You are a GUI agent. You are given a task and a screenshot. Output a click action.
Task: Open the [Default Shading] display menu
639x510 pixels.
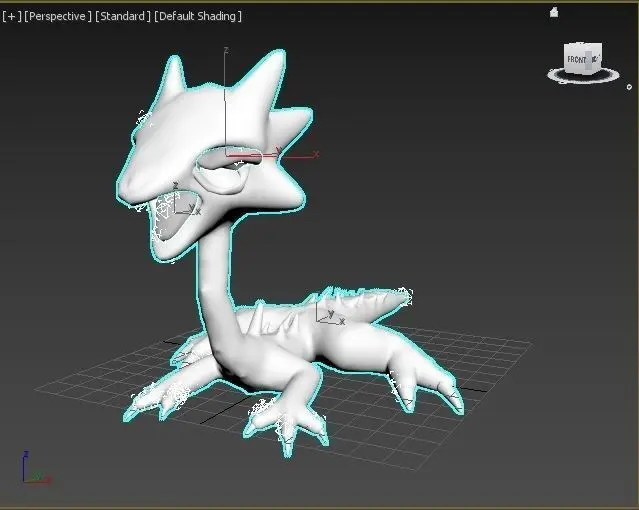[x=198, y=16]
